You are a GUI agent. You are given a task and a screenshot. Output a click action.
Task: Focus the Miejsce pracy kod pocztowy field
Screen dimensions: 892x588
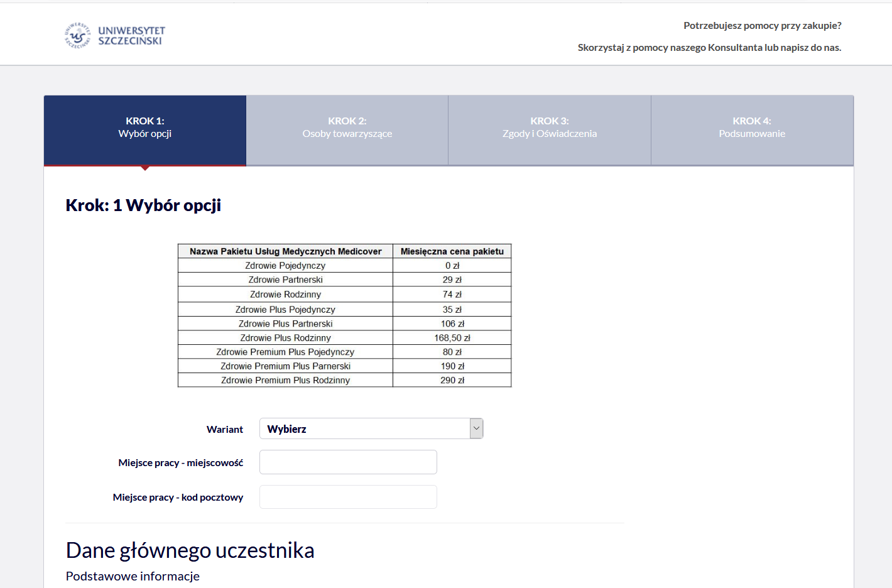(x=348, y=497)
